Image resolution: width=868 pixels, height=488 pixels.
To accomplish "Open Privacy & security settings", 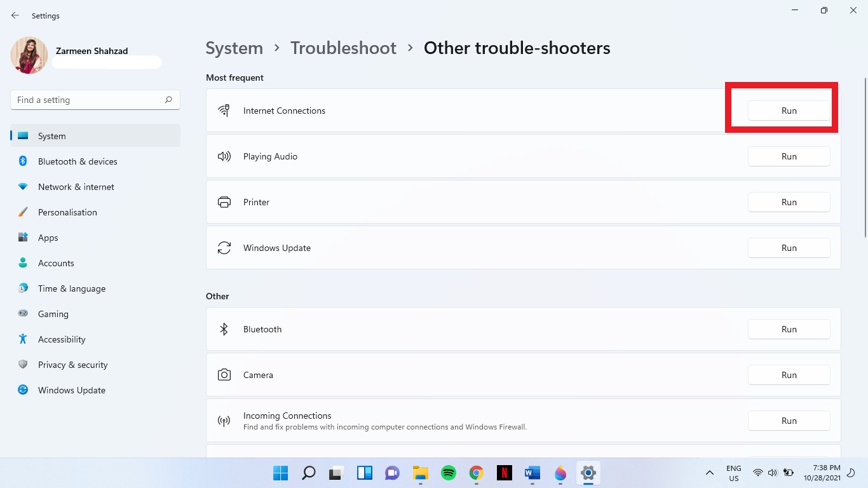I will (72, 364).
